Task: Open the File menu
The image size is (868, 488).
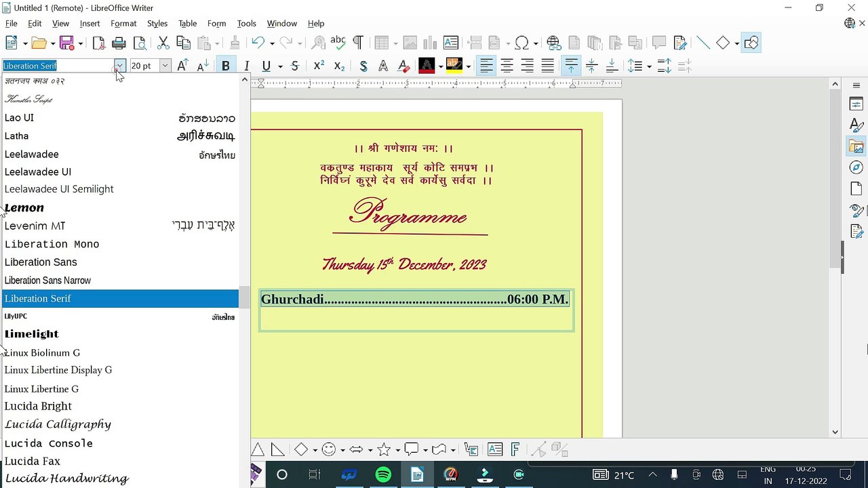Action: (x=12, y=23)
